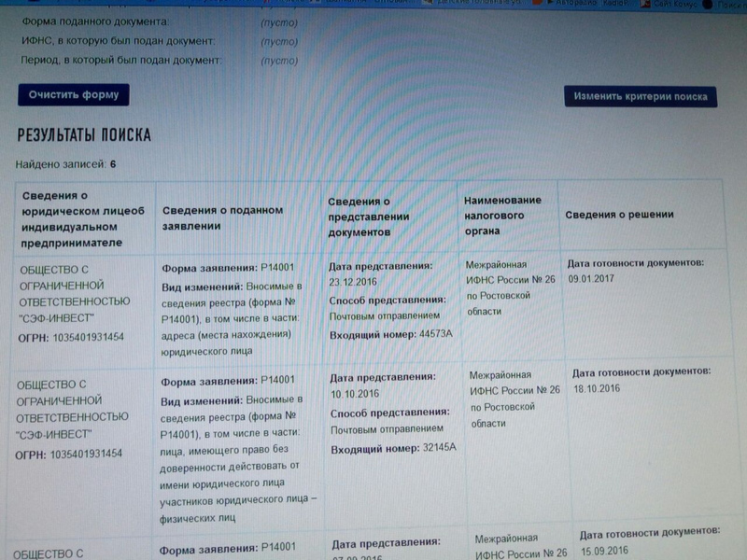Viewport: 747px width, 560px height.
Task: Click the 'РЕЗУЛЬТАТЫ ПОИСКА' heading
Action: [84, 135]
